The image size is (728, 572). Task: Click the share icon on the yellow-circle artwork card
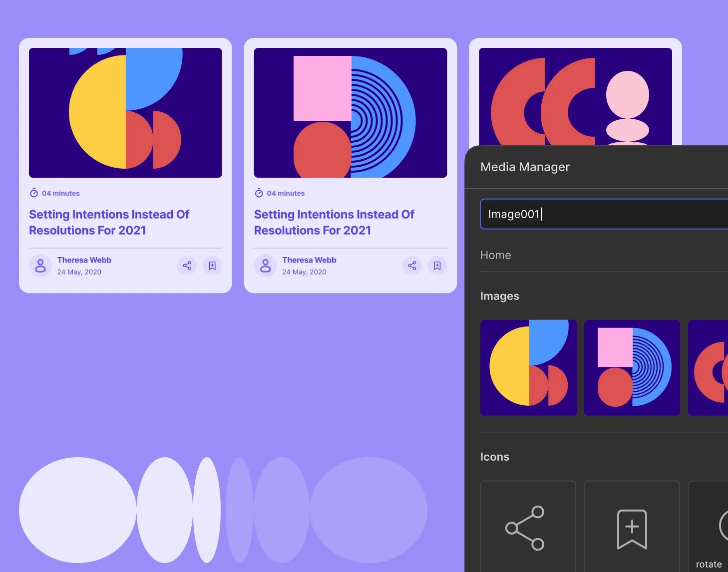(187, 266)
